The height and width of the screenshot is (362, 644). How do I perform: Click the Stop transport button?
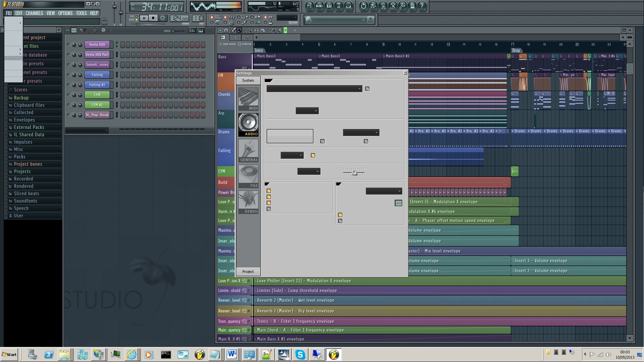click(x=153, y=18)
